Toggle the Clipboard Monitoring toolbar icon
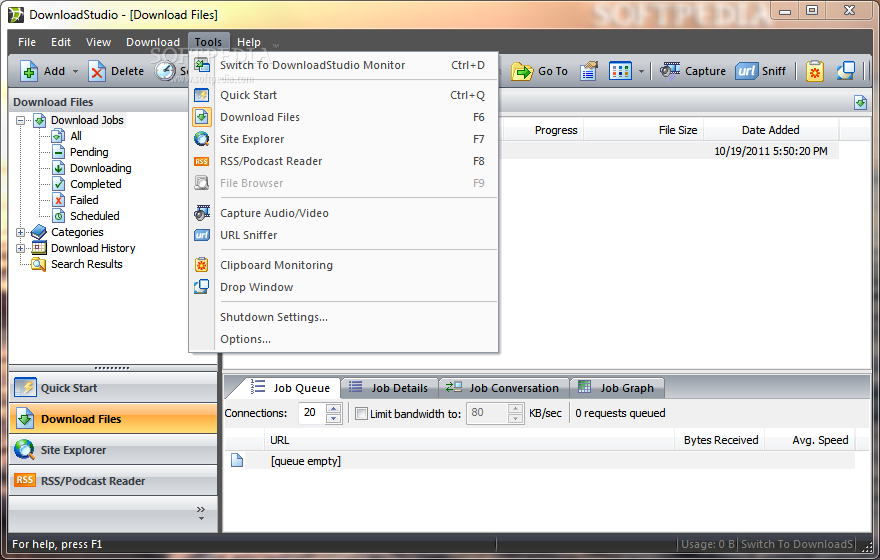The image size is (880, 560). pos(814,71)
